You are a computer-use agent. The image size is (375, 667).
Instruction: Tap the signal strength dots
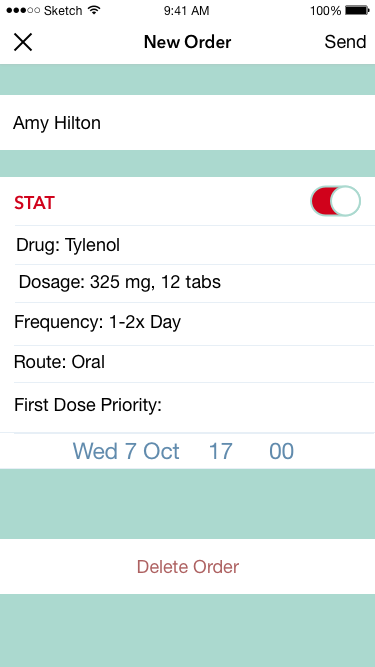(x=23, y=10)
